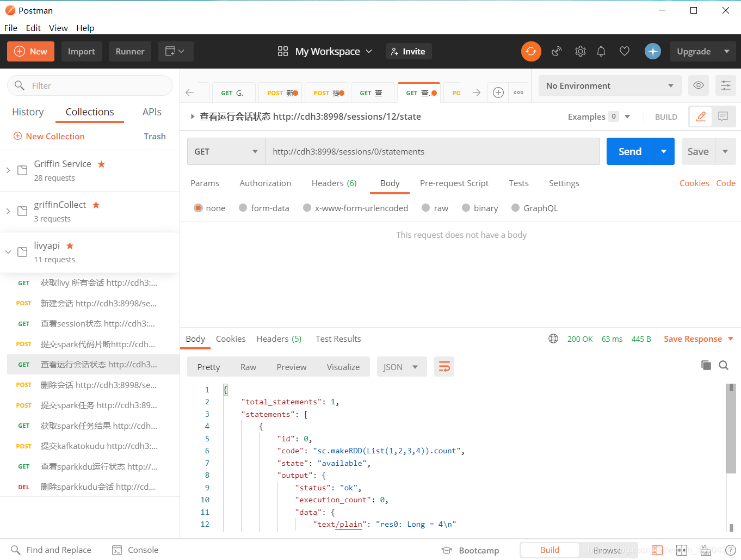
Task: Click the Invite button
Action: (x=409, y=51)
